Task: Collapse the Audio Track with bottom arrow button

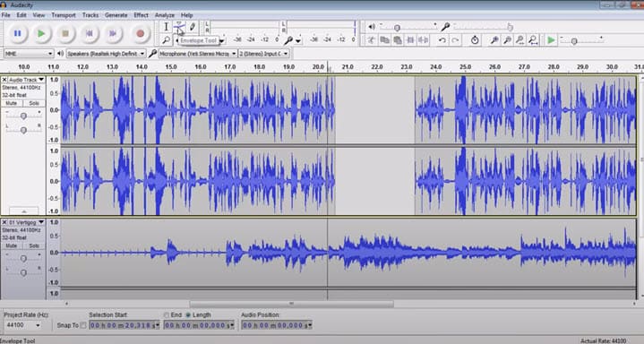Action: (24, 211)
